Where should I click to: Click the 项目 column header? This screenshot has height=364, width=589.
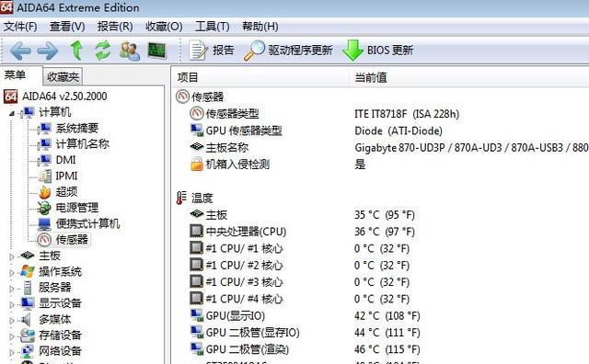click(260, 77)
